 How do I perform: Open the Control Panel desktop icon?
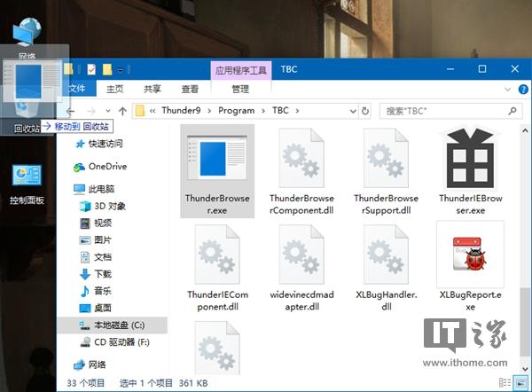pos(27,175)
